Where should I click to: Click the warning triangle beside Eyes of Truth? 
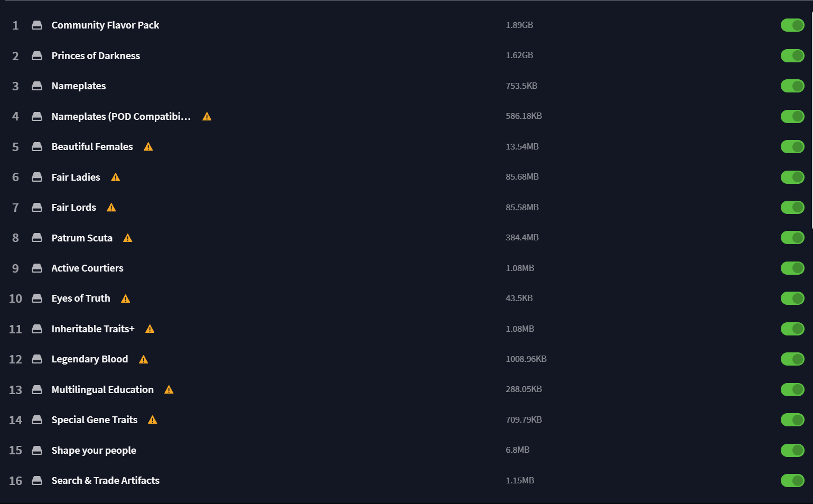(125, 298)
